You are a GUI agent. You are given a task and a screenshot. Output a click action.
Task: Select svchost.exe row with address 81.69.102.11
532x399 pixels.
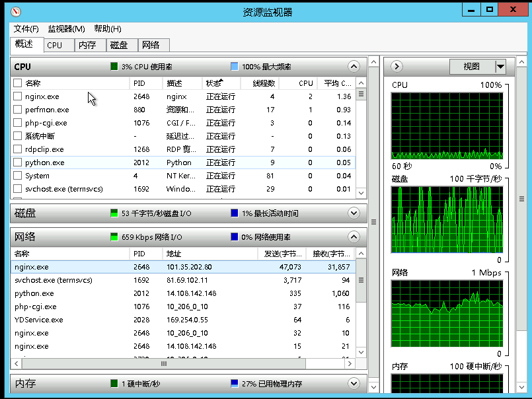point(183,280)
